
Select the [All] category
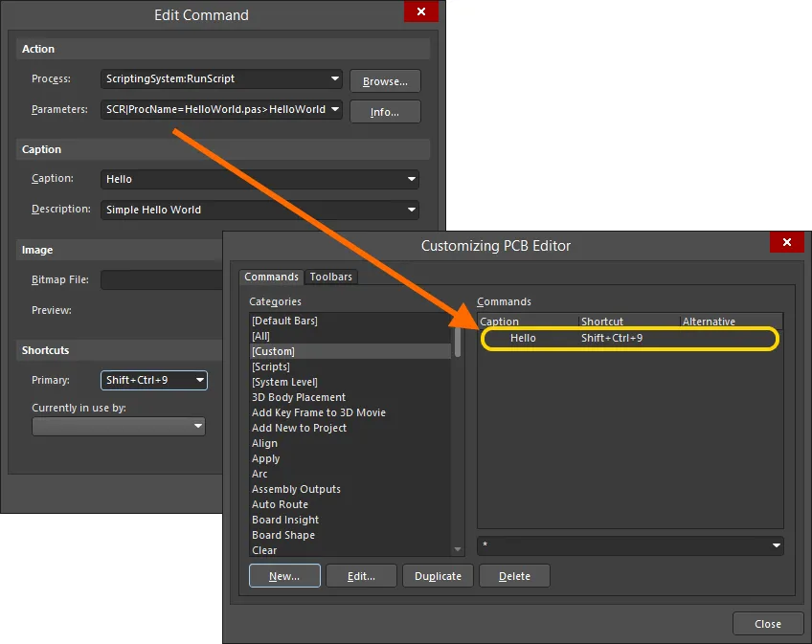point(350,336)
